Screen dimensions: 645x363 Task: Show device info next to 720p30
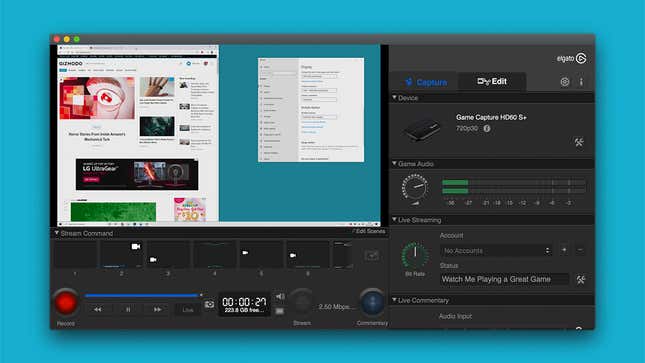487,128
